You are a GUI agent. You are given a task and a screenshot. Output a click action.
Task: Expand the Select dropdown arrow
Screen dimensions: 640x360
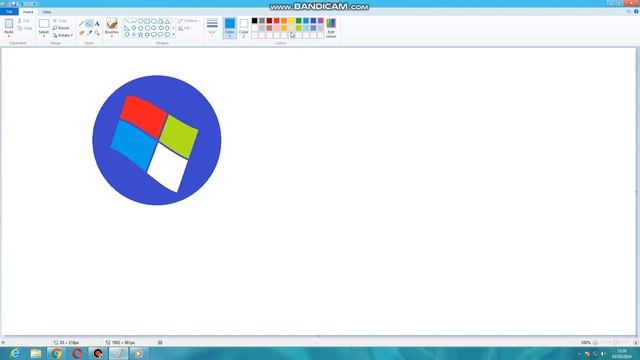[x=44, y=35]
